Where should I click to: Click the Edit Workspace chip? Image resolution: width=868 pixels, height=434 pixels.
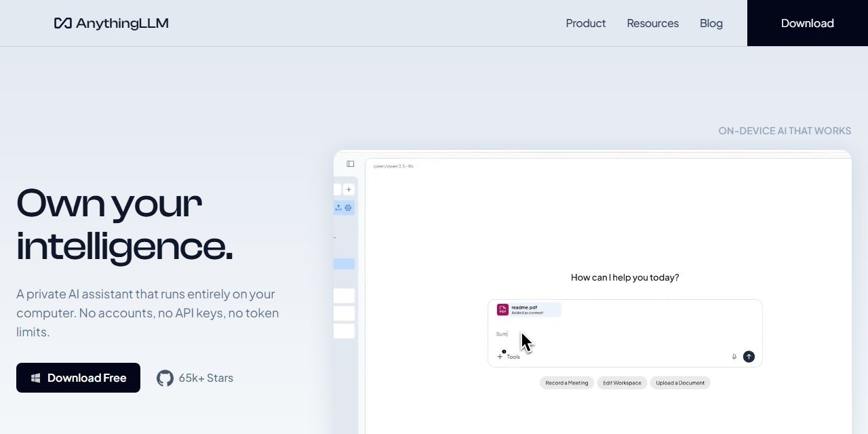tap(622, 382)
